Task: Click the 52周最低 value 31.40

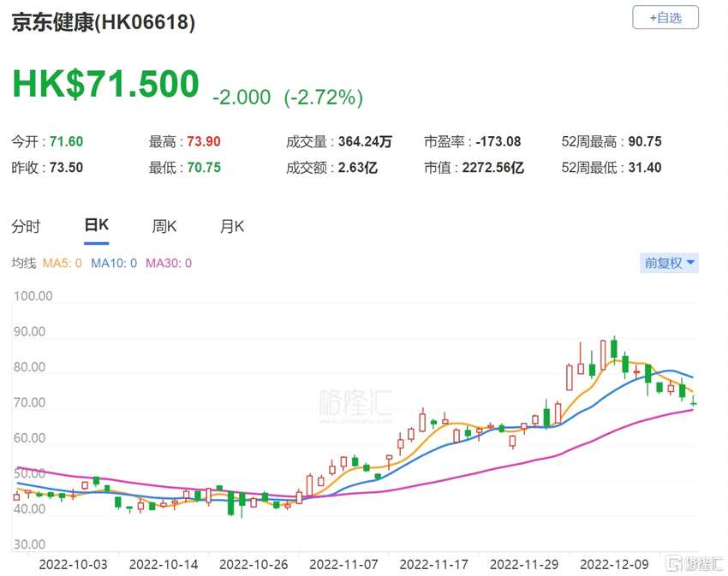Action: (645, 168)
